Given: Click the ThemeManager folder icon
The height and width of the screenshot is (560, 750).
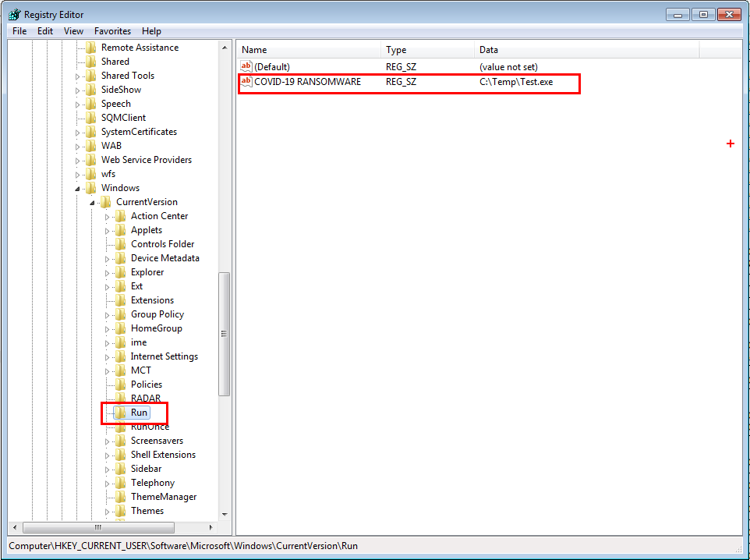Looking at the screenshot, I should coord(121,497).
